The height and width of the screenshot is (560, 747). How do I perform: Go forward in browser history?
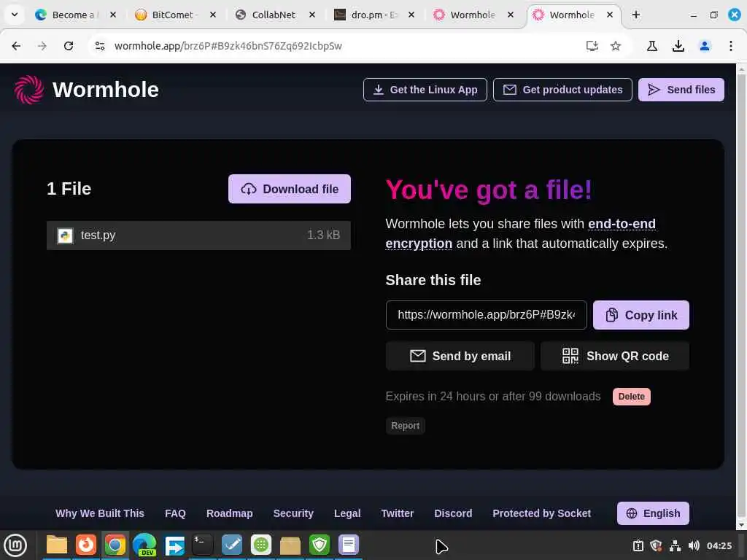point(42,46)
